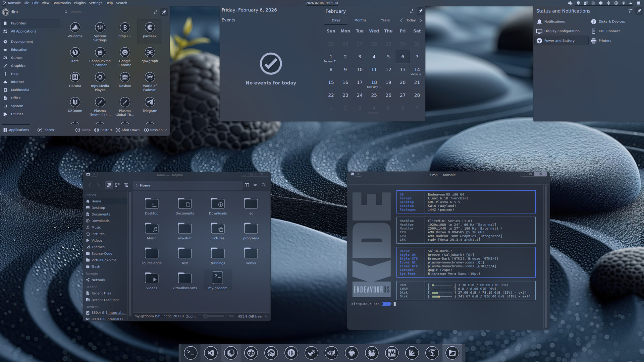Screen dimensions: 644x362
Task: Click the Shut Down button
Action: point(127,130)
